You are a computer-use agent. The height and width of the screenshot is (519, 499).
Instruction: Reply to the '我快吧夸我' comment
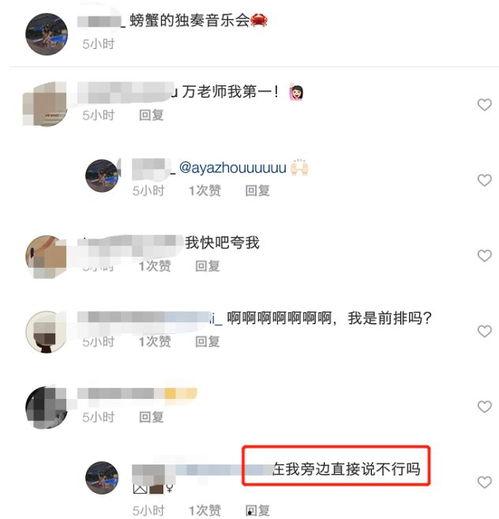(x=207, y=266)
